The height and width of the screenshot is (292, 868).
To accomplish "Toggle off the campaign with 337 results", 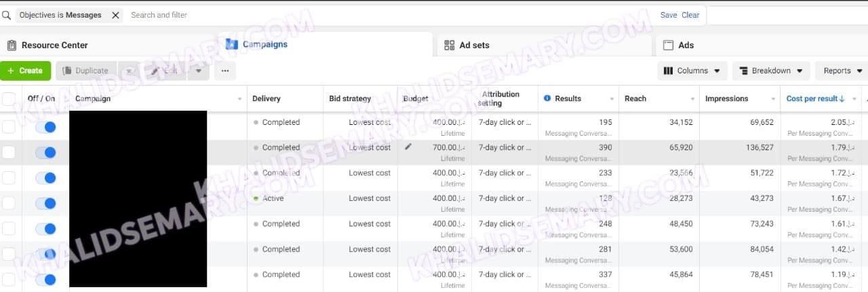I will 45,279.
